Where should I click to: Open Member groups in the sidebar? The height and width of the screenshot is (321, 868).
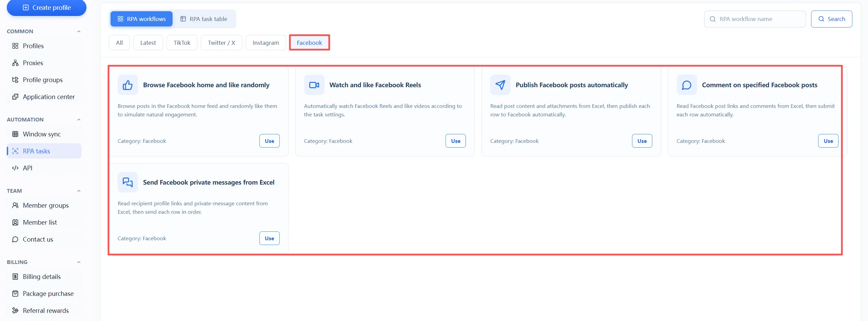pyautogui.click(x=44, y=205)
